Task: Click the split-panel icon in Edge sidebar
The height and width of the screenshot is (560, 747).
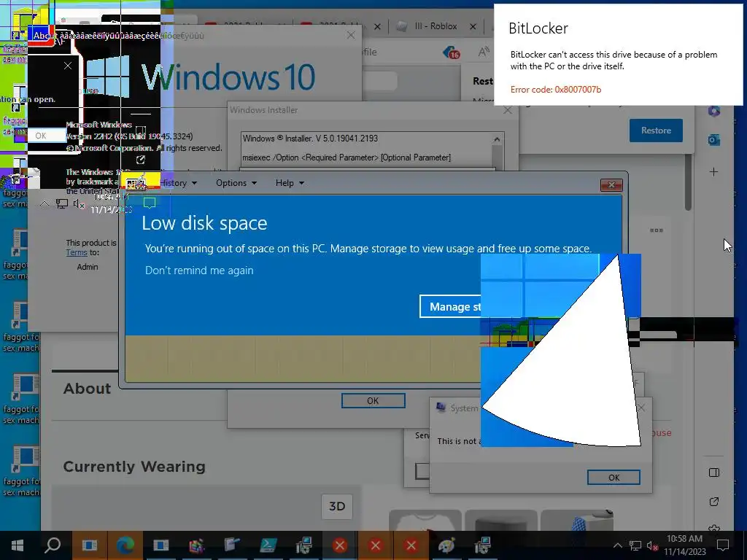Action: point(713,472)
